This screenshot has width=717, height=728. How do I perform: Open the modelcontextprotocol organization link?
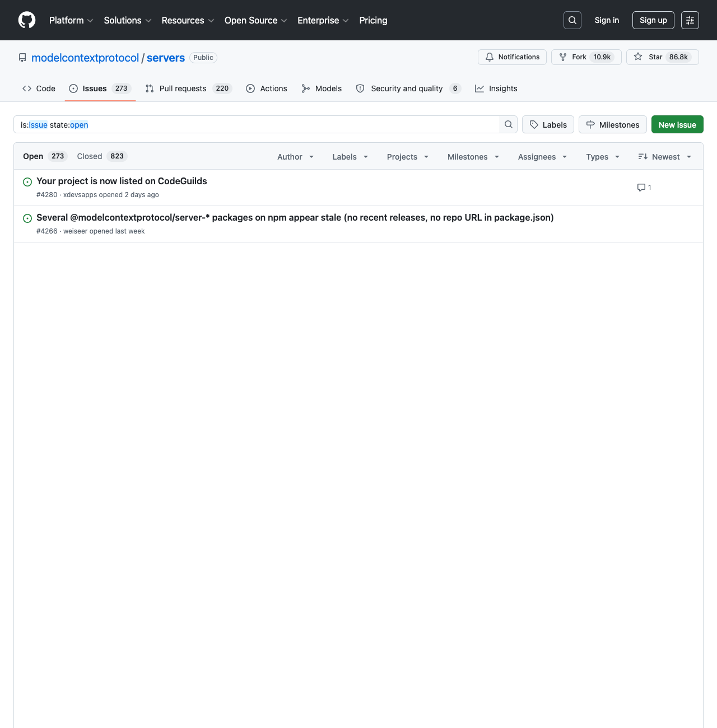click(85, 58)
